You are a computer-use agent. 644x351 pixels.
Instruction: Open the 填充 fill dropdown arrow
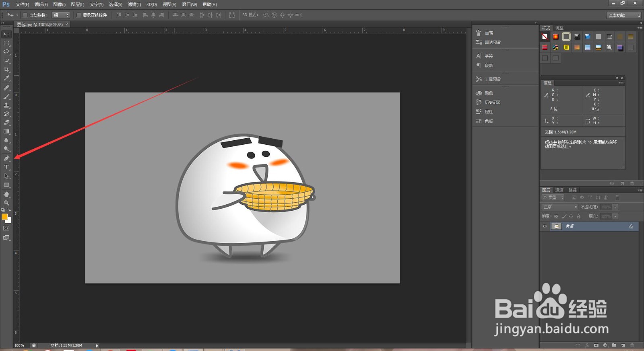[x=615, y=216]
